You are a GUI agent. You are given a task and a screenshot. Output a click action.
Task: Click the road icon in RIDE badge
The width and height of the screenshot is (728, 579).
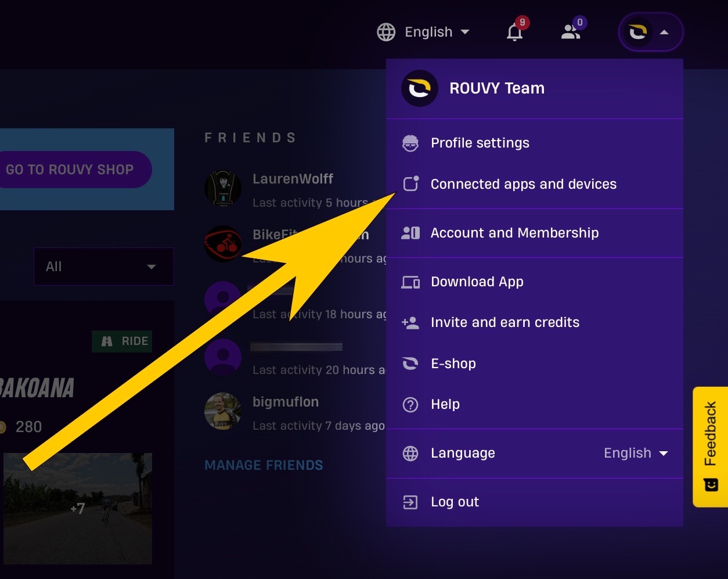pos(107,341)
